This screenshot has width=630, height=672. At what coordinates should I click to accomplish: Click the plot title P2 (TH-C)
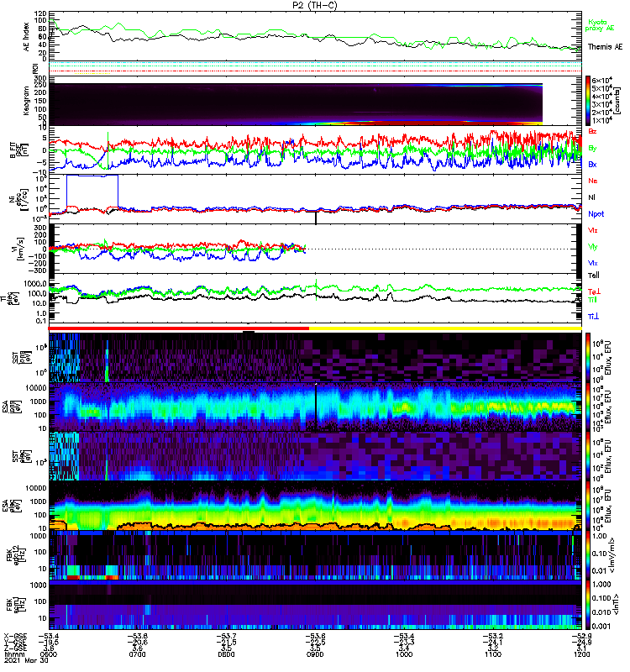click(x=315, y=5)
